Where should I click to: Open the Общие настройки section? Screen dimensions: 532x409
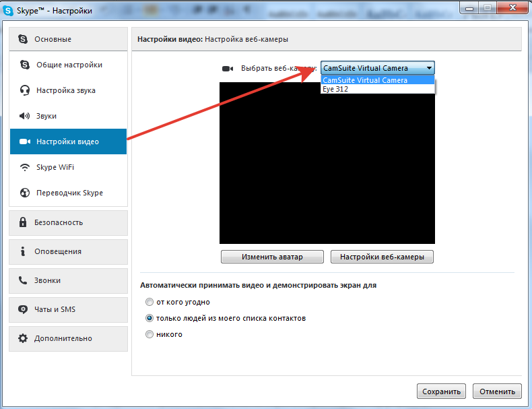pyautogui.click(x=68, y=65)
